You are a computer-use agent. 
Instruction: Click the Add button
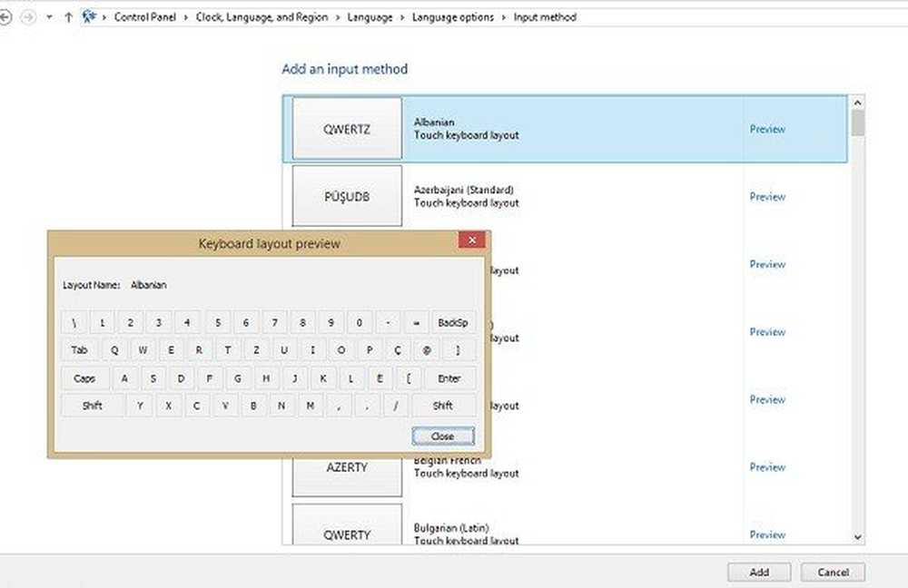759,573
